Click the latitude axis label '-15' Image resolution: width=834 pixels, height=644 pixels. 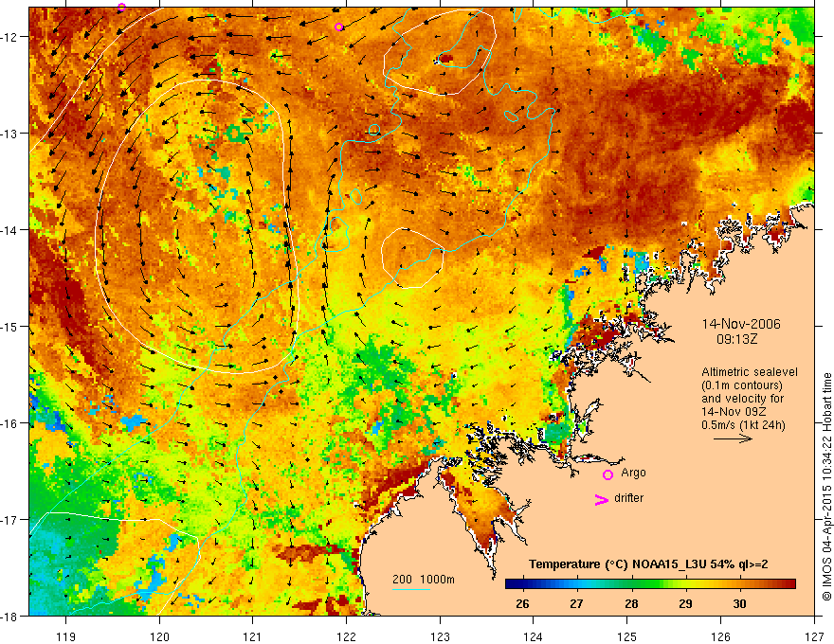coord(9,326)
